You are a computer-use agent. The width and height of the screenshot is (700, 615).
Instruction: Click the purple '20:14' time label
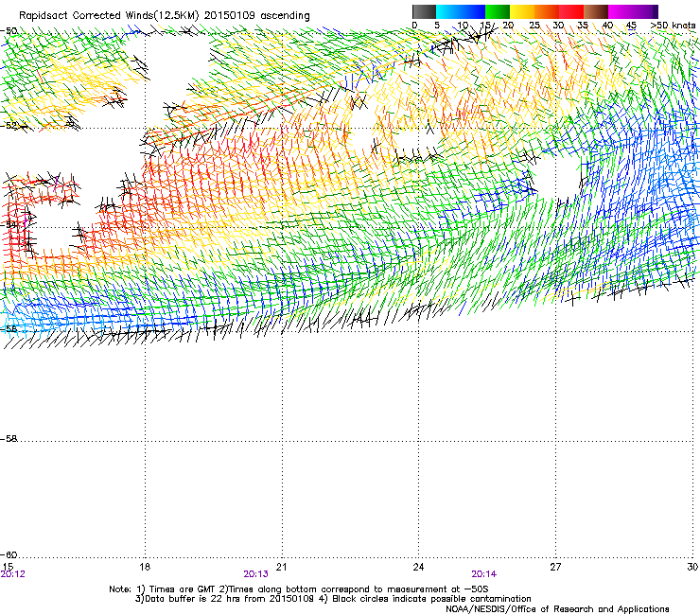point(484,574)
